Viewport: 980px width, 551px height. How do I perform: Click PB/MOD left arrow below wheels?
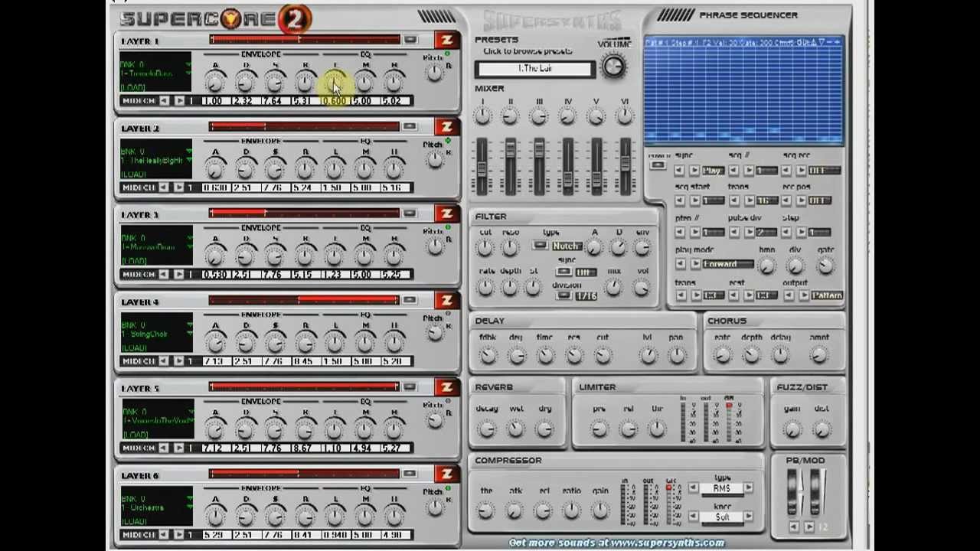[793, 527]
